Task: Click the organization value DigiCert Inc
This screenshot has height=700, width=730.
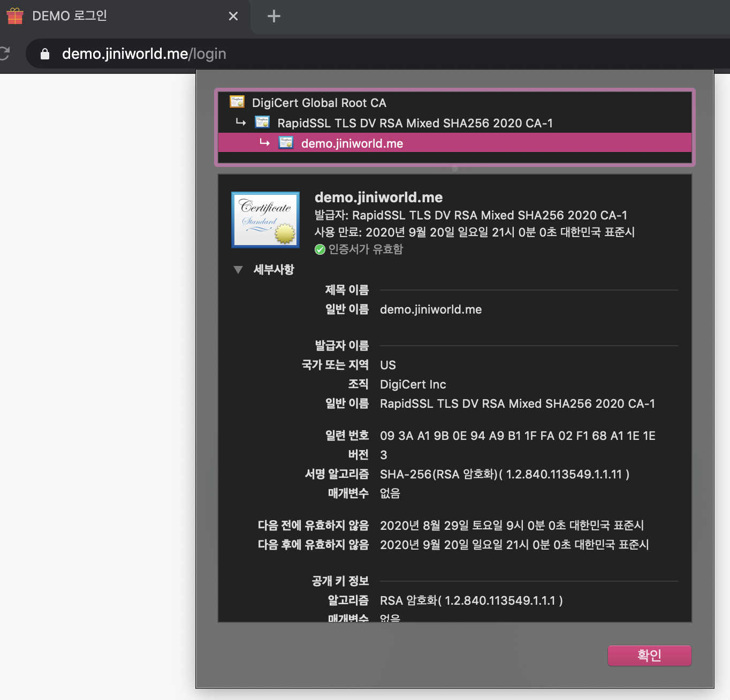Action: click(x=413, y=384)
